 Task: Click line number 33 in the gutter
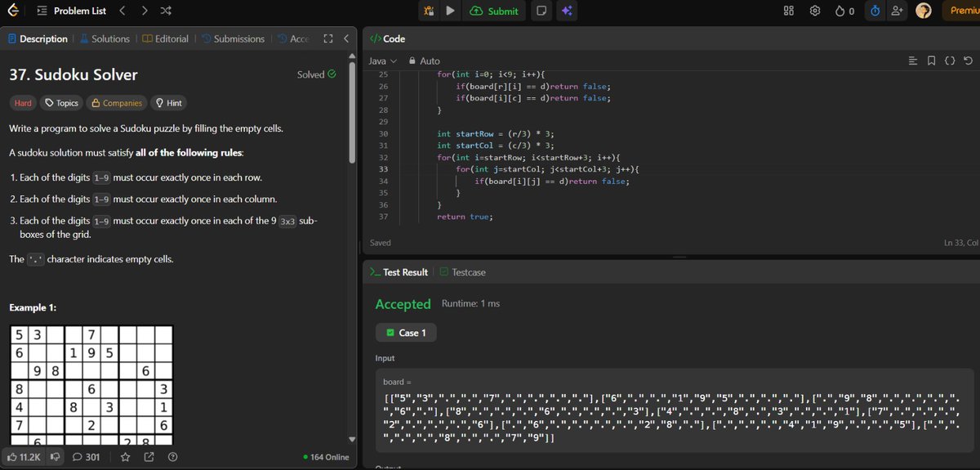coord(383,169)
